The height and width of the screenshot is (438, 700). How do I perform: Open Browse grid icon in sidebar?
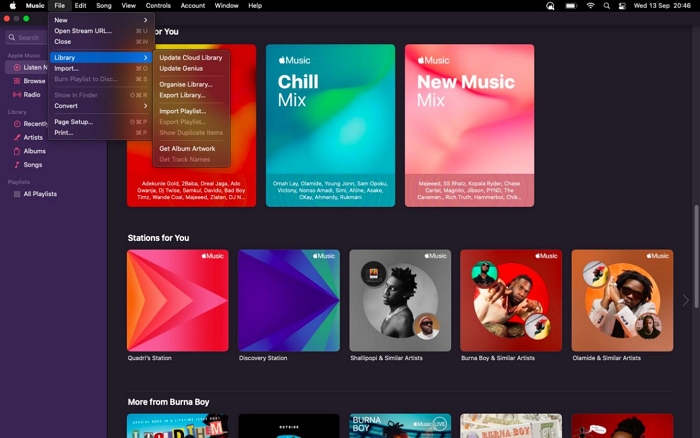(x=17, y=81)
